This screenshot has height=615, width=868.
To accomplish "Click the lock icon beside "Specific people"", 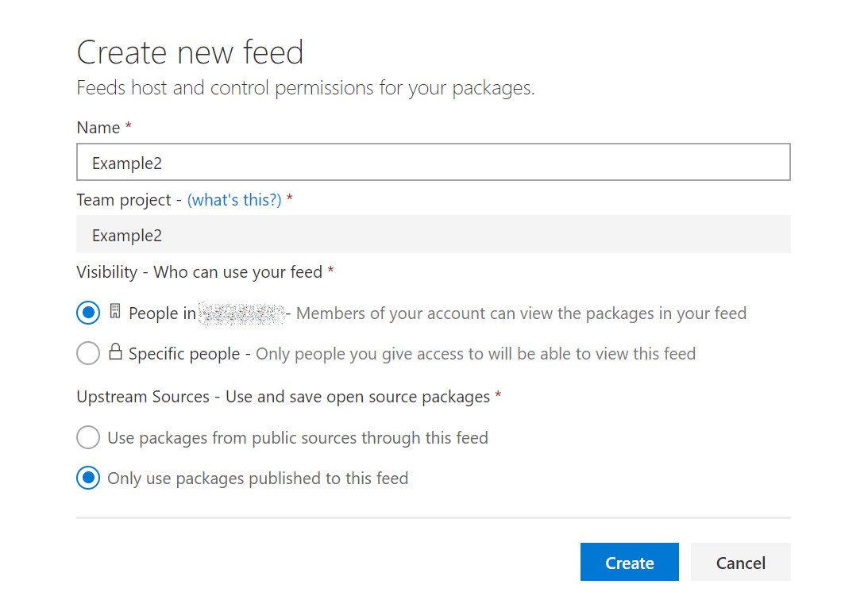I will [x=115, y=352].
